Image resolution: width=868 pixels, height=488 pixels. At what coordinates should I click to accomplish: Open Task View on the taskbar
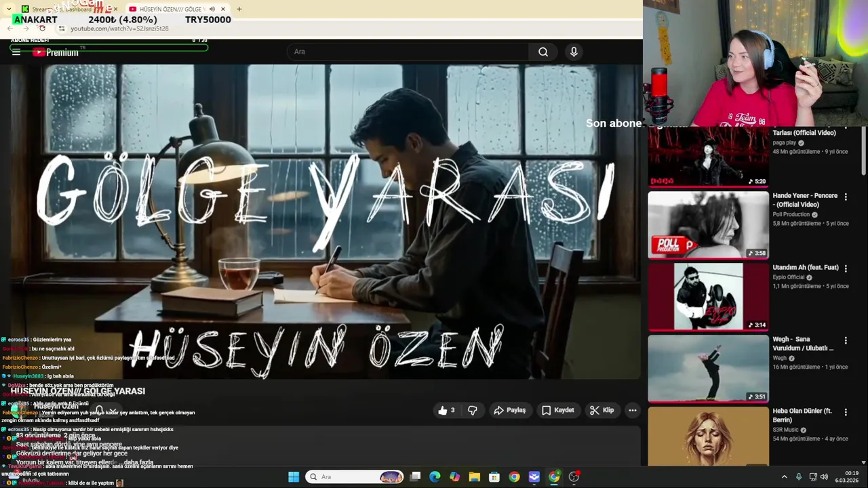(x=415, y=476)
